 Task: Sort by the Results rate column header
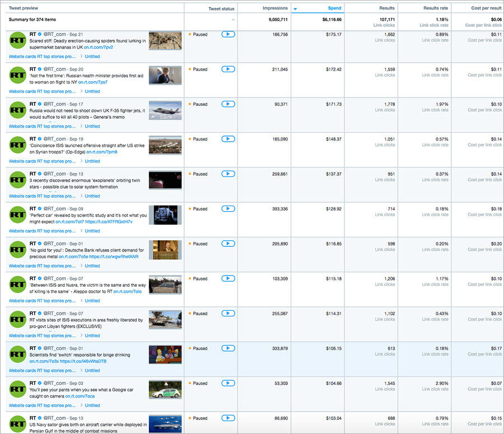(x=436, y=8)
